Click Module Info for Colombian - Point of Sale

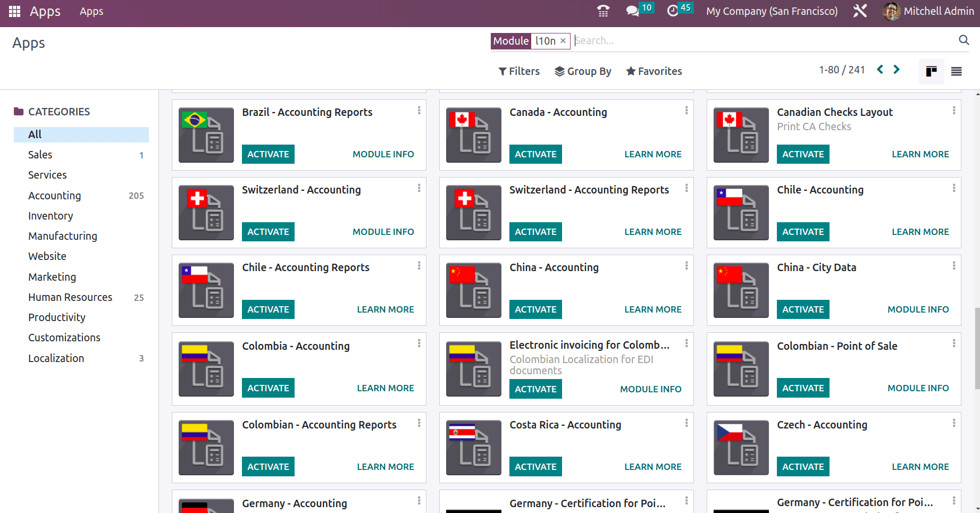pos(918,388)
